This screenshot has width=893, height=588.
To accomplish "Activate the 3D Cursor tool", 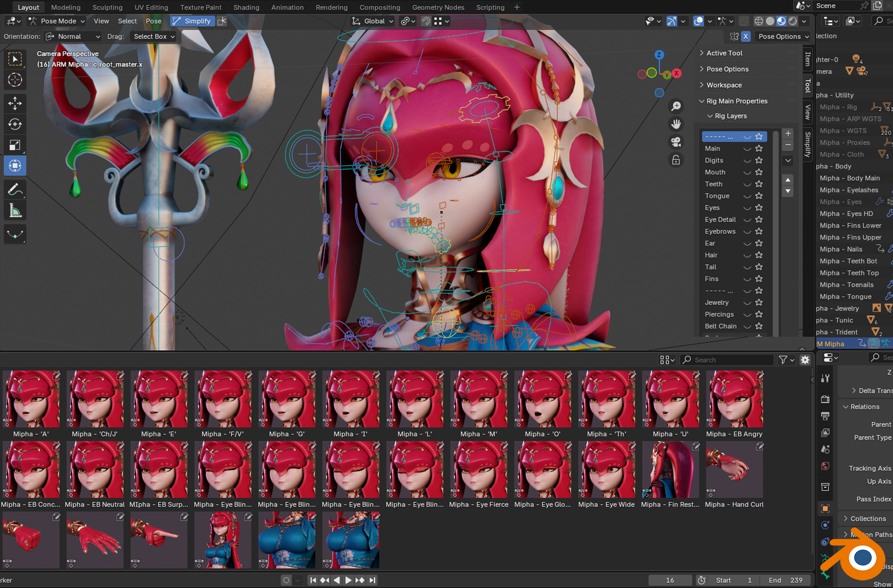I will tap(15, 80).
